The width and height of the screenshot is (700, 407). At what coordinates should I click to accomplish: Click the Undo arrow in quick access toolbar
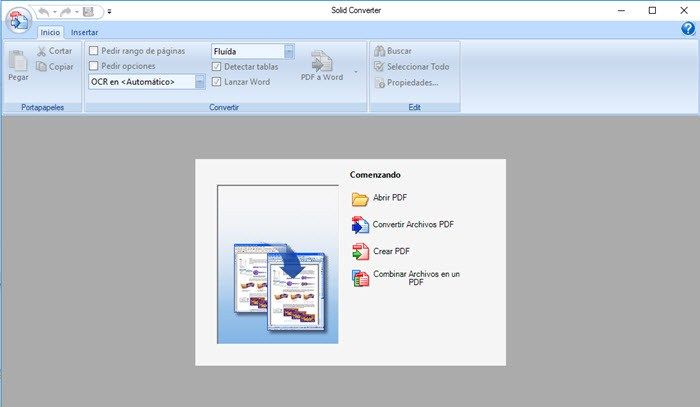(x=44, y=12)
